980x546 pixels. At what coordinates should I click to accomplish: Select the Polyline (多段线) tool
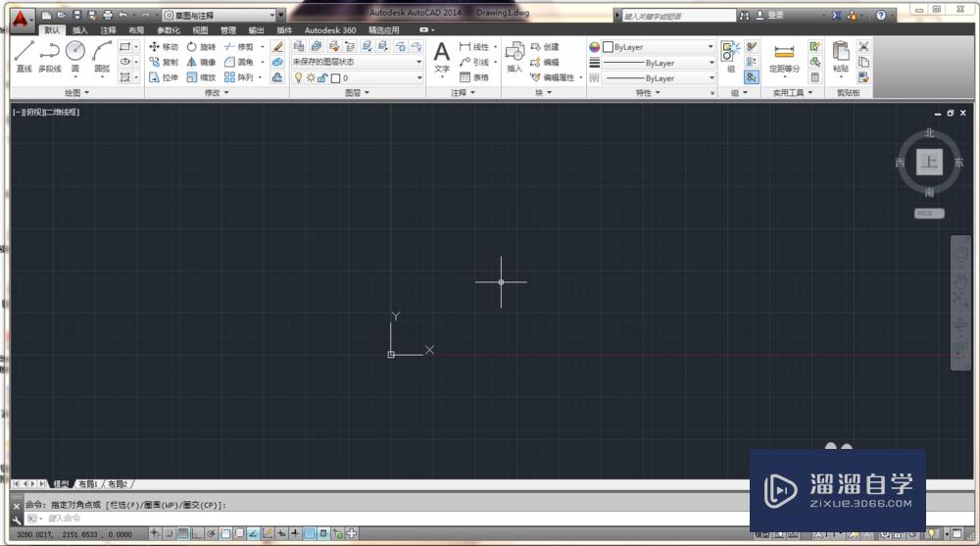tap(49, 56)
